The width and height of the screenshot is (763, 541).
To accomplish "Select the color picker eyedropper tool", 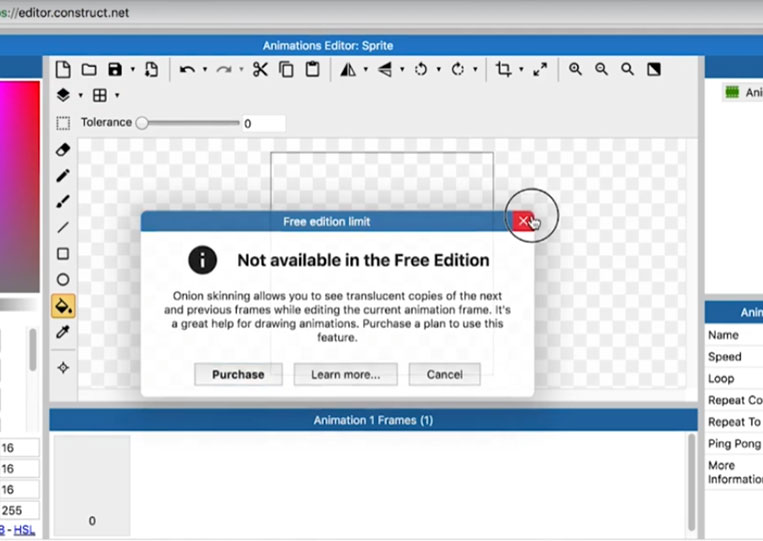I will pyautogui.click(x=63, y=332).
